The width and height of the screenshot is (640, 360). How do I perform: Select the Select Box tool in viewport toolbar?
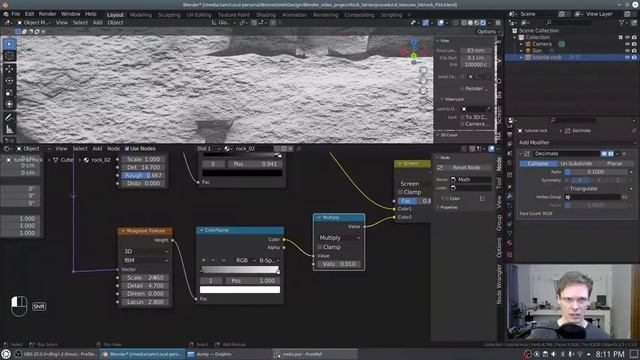[9, 44]
